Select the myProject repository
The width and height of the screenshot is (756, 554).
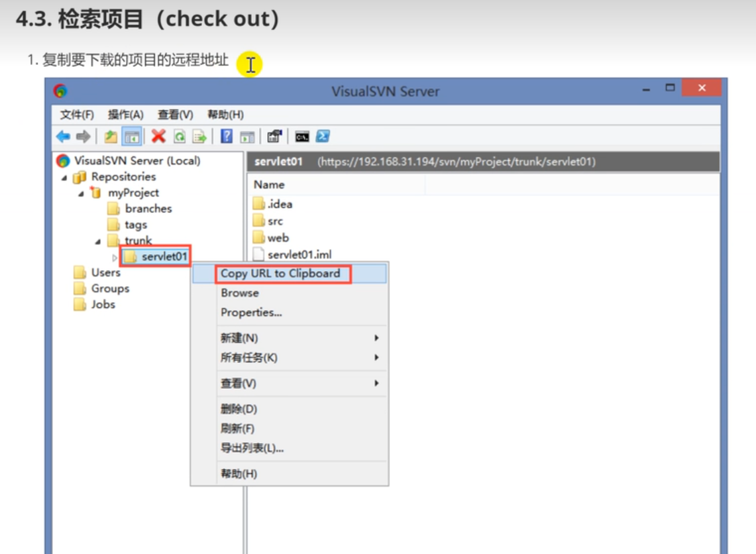coord(133,193)
